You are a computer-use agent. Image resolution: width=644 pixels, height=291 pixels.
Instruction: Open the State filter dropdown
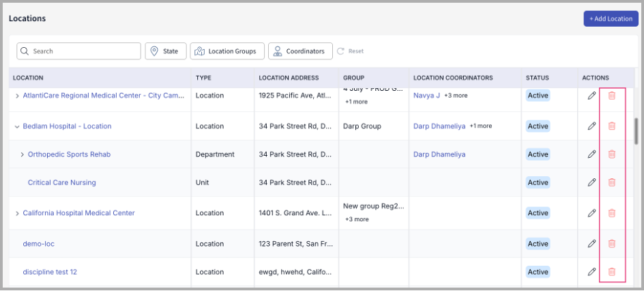click(x=165, y=51)
